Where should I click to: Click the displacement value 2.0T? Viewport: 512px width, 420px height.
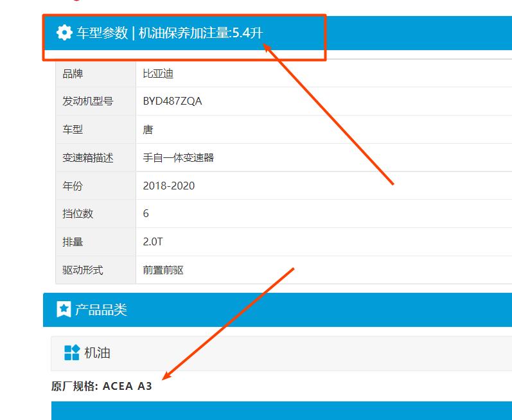coord(153,241)
